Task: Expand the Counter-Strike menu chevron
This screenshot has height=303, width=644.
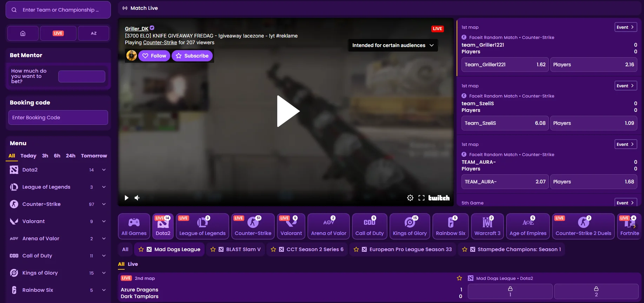Action: coord(104,204)
